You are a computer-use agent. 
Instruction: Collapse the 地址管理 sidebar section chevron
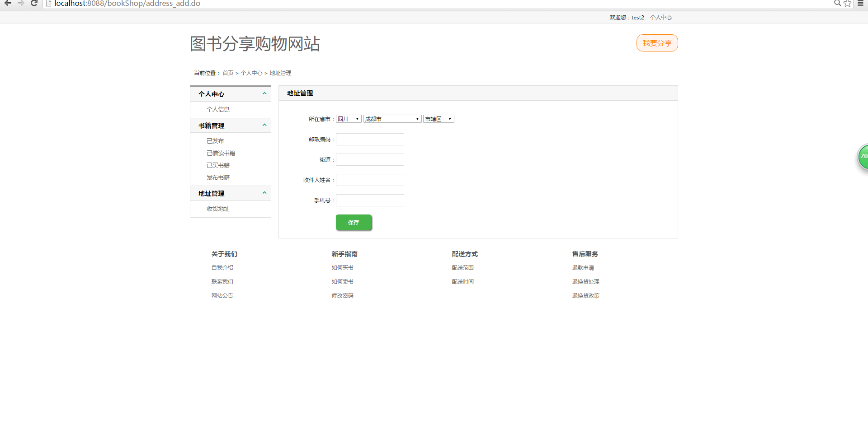264,193
